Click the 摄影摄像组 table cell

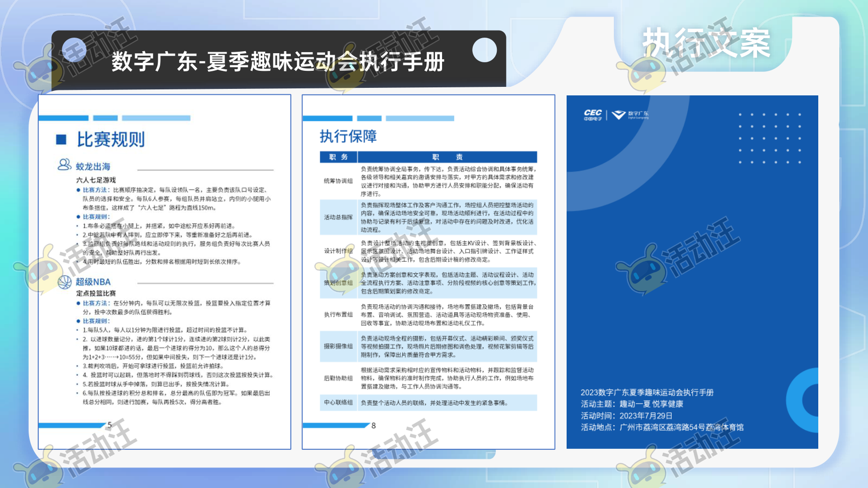click(339, 346)
